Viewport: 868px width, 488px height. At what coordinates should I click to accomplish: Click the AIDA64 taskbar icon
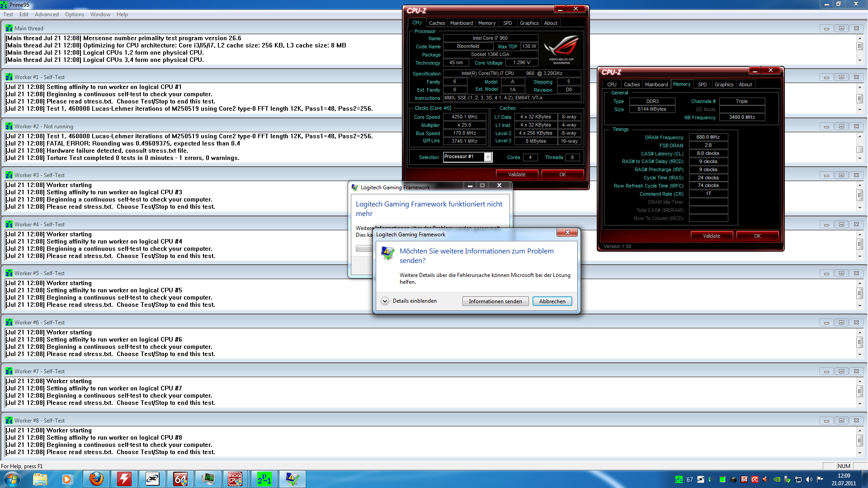(x=180, y=479)
